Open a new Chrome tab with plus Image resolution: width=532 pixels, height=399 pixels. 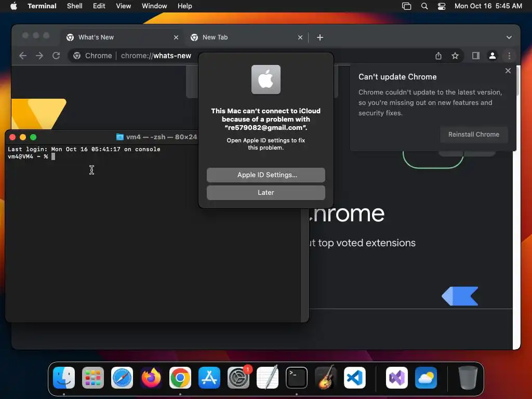click(320, 37)
